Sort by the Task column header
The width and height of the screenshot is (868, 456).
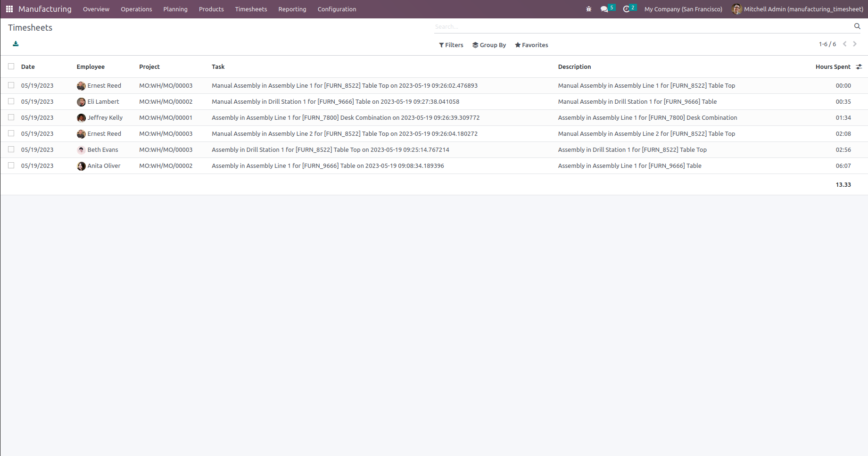click(x=218, y=67)
